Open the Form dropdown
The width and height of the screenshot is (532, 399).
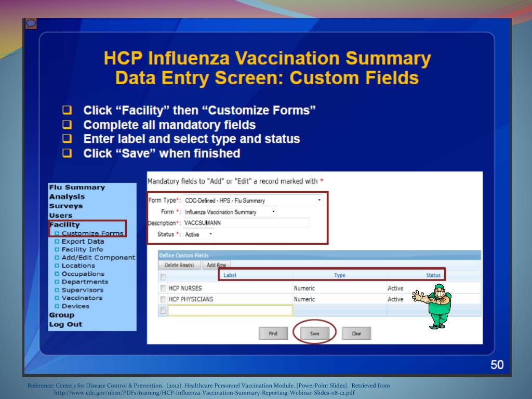(x=274, y=211)
